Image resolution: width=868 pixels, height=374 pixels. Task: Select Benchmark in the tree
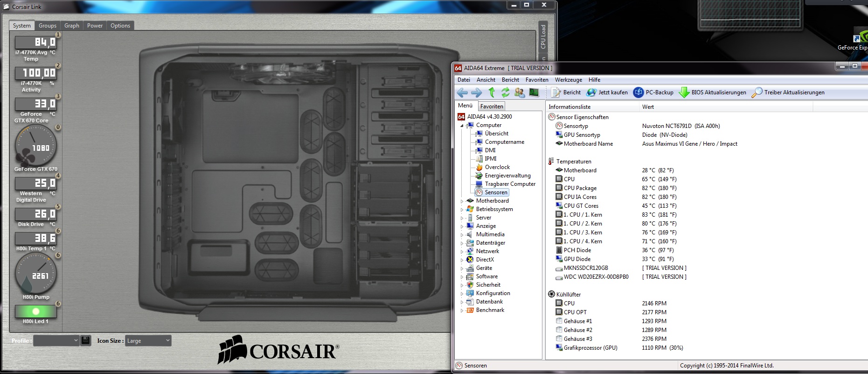tap(490, 310)
